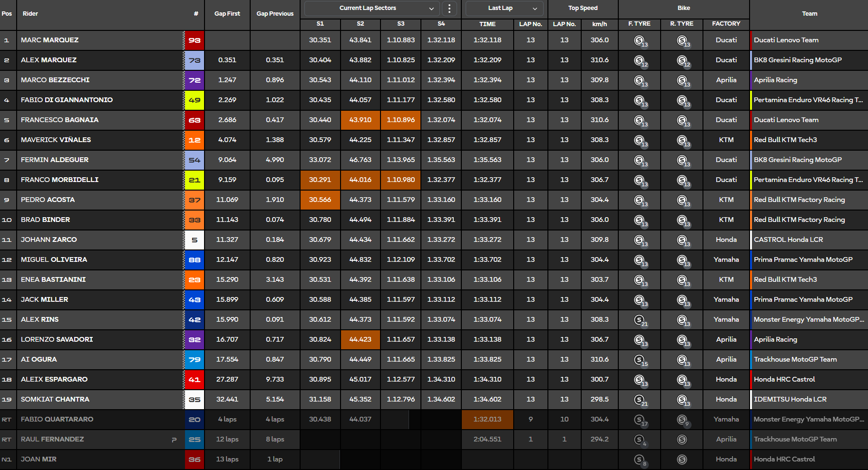Click Marc Marquez's red number 93 badge

point(195,40)
